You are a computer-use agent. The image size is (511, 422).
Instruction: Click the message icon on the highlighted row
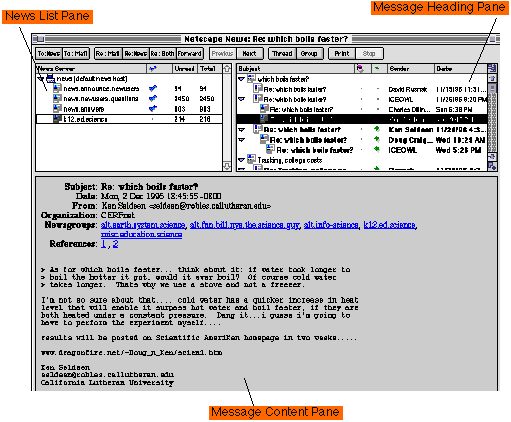coord(264,119)
